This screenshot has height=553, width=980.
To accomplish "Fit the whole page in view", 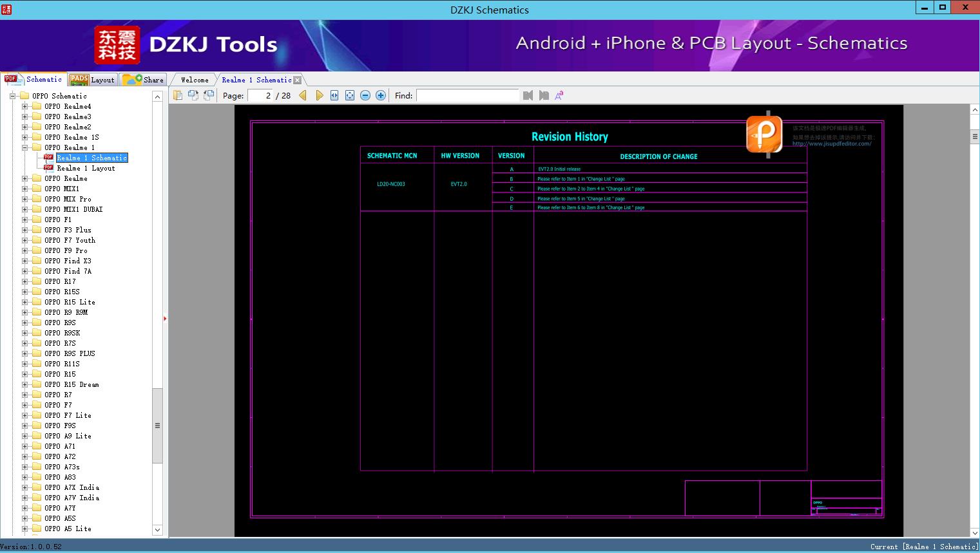I will point(350,95).
